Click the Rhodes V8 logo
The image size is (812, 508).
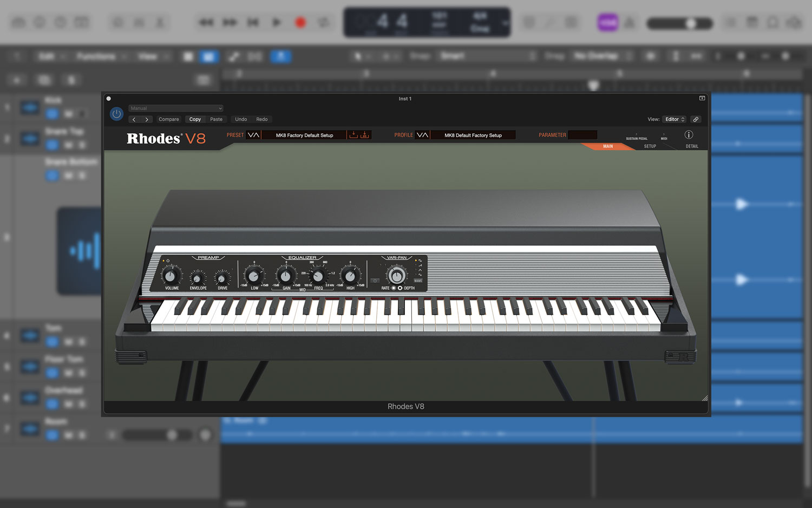(166, 139)
